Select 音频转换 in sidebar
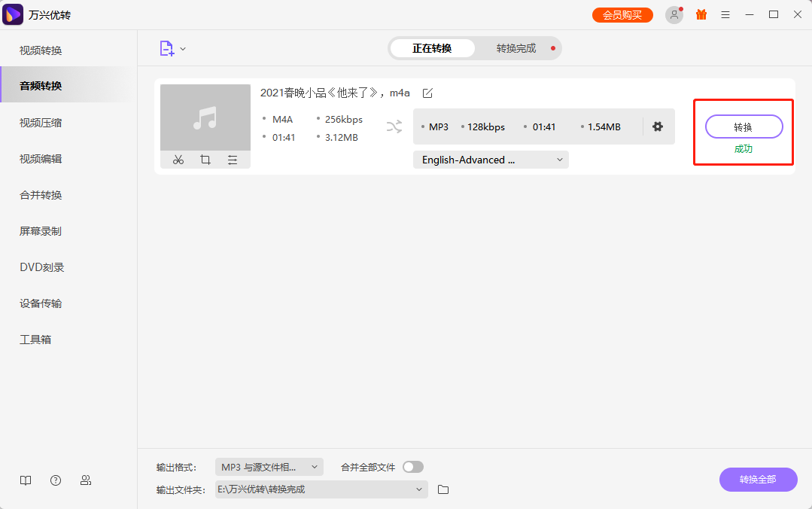 point(41,86)
